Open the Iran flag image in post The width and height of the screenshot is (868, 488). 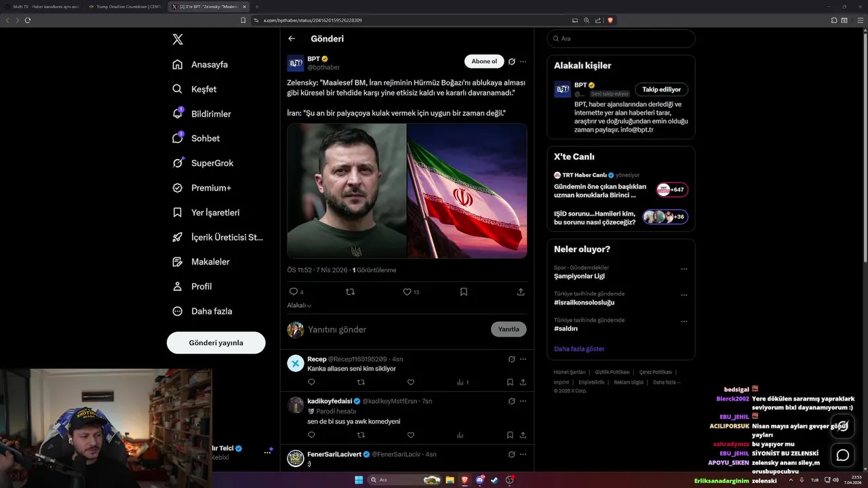point(467,190)
